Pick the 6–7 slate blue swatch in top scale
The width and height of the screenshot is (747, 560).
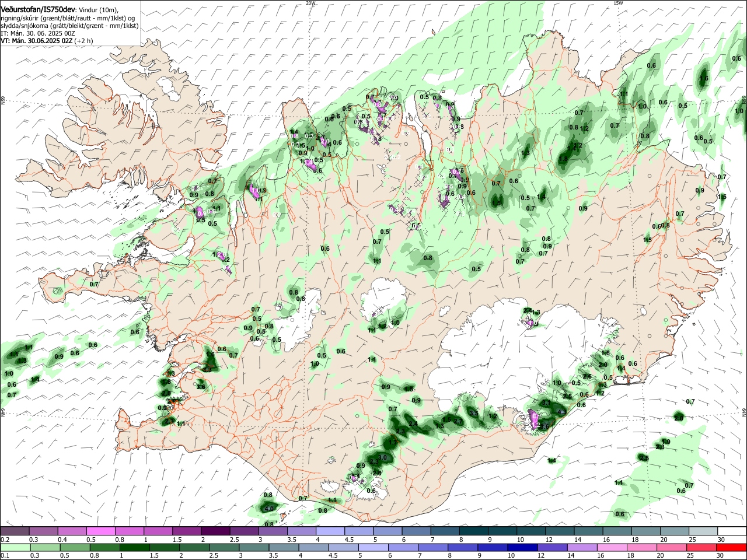tap(417, 531)
